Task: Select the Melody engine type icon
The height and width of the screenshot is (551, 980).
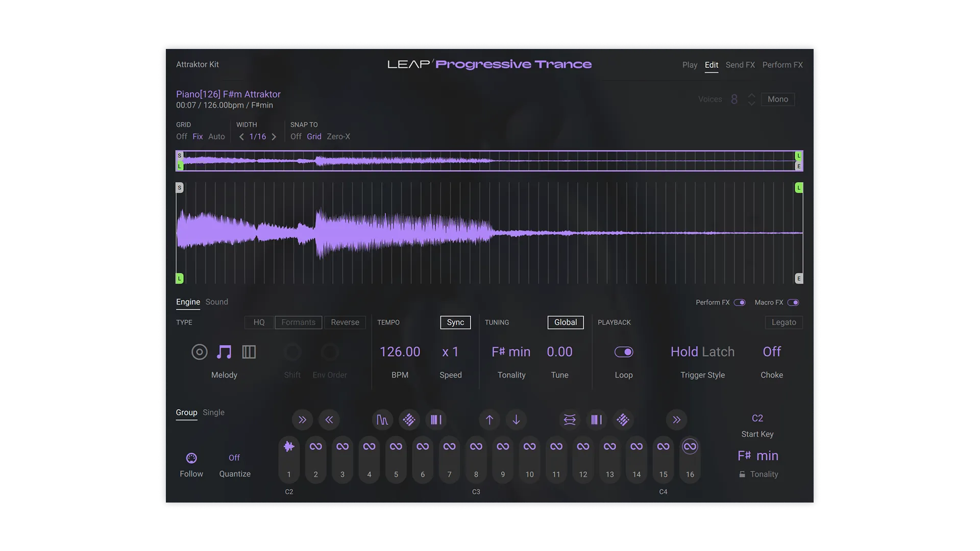Action: tap(225, 352)
